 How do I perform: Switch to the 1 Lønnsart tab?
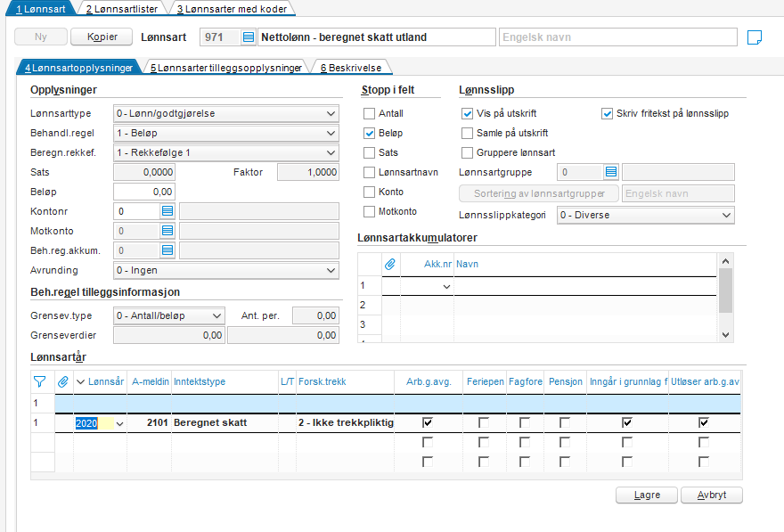(40, 9)
